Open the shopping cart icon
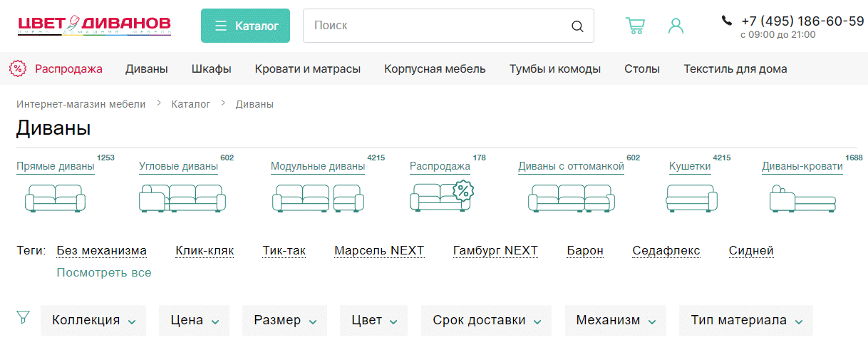 (635, 26)
